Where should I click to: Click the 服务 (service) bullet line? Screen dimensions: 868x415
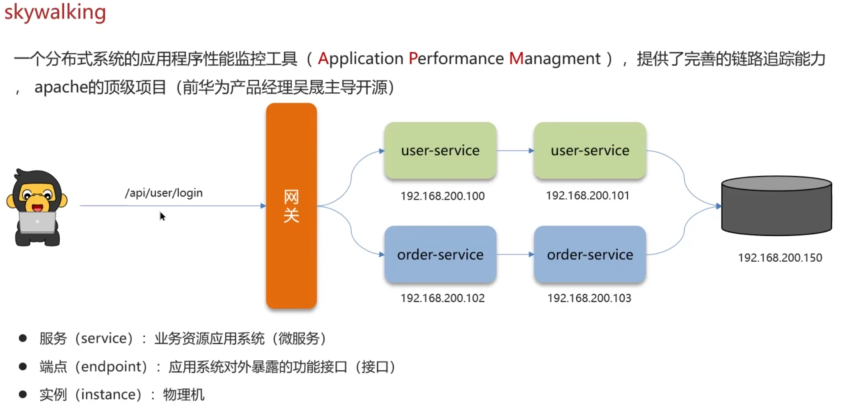click(x=182, y=338)
